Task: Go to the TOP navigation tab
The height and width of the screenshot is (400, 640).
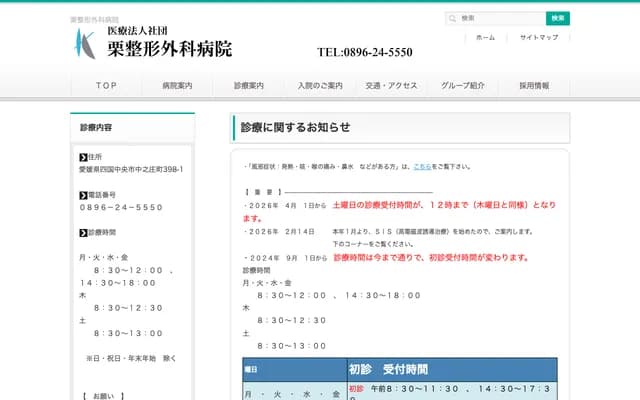Action: pyautogui.click(x=106, y=86)
